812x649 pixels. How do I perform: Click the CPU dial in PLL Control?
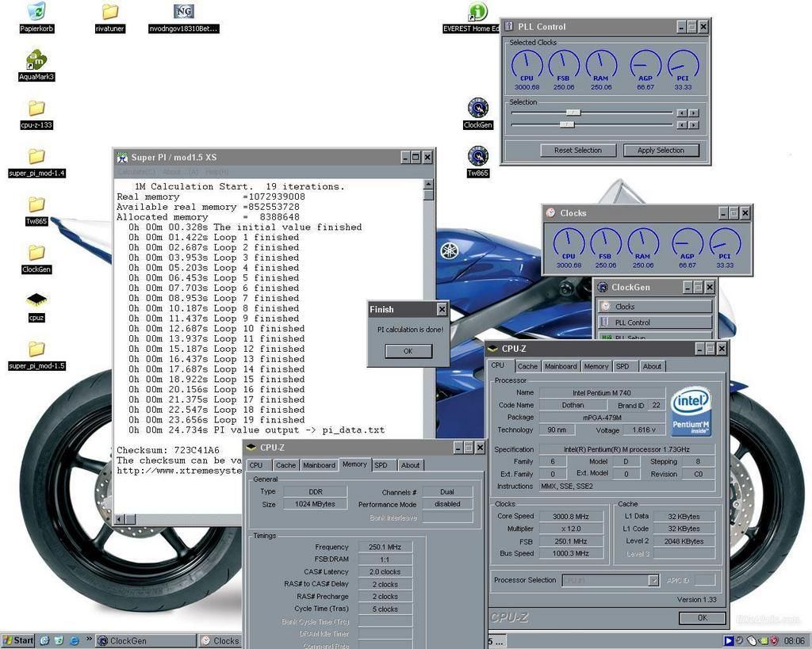coord(527,67)
